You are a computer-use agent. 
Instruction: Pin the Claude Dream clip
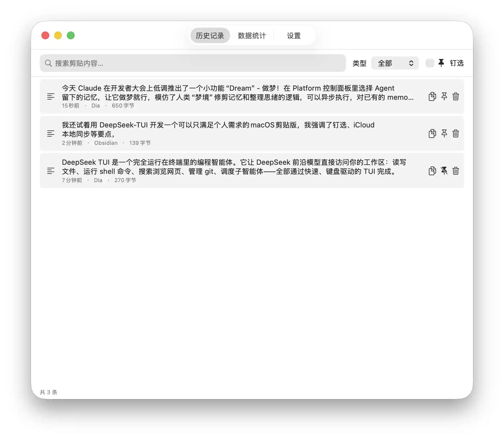(x=444, y=96)
